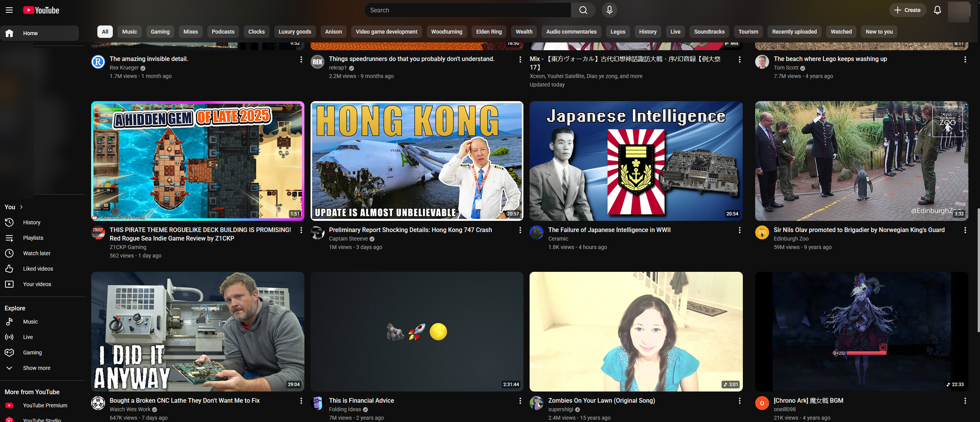Open Liked videos in sidebar
The image size is (980, 422).
tap(38, 269)
